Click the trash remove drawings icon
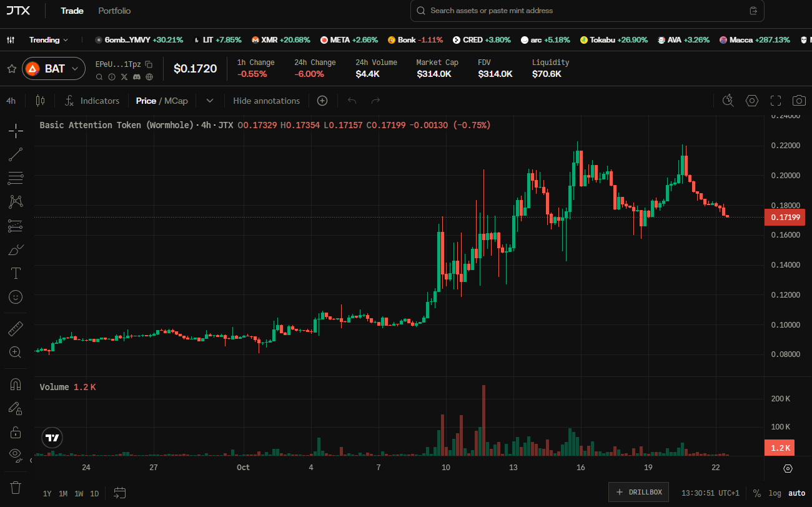This screenshot has width=812, height=507. (x=16, y=487)
